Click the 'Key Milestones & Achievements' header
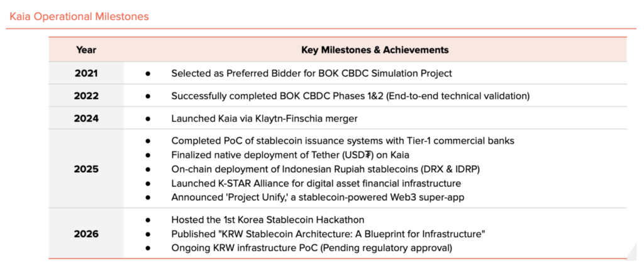Image resolution: width=644 pixels, height=265 pixels. 375,50
